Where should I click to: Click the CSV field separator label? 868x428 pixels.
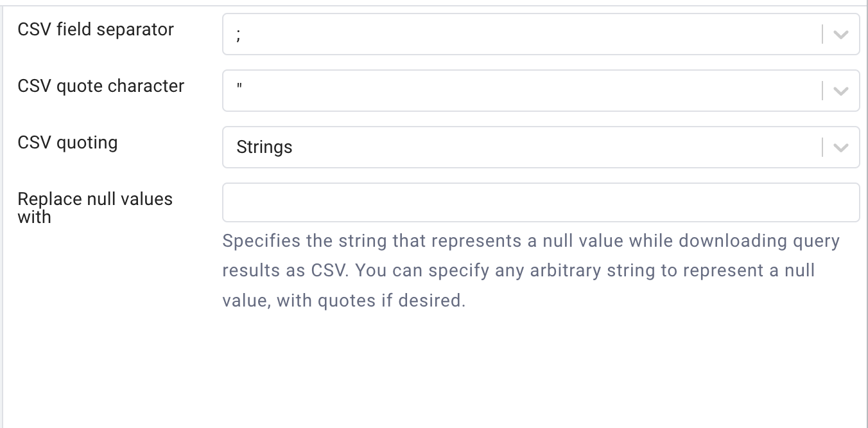pos(95,29)
